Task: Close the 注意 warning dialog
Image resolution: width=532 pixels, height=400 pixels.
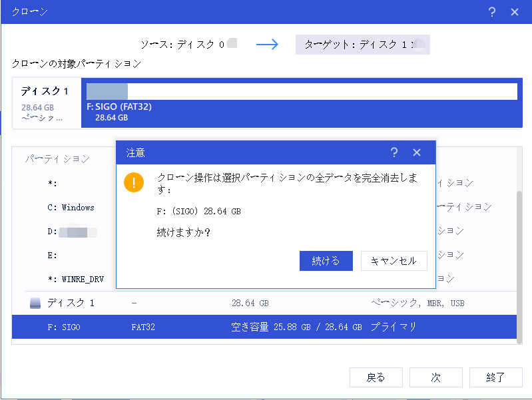Action: point(417,152)
